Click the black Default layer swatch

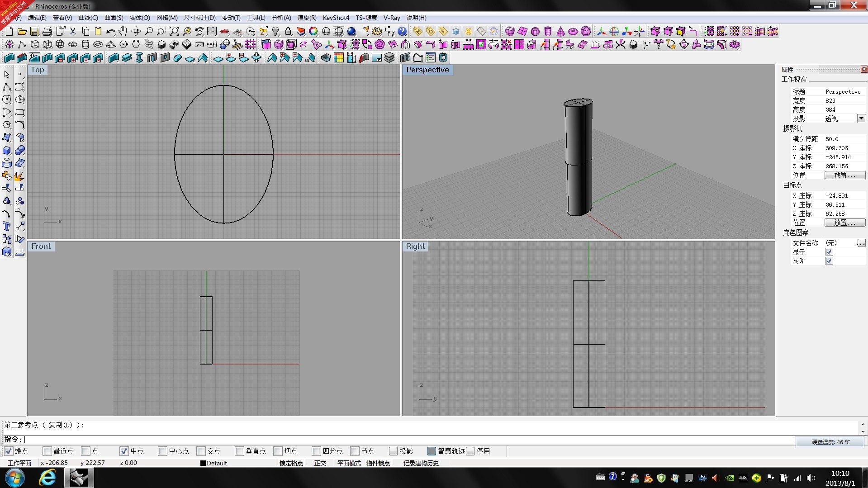pyautogui.click(x=203, y=463)
